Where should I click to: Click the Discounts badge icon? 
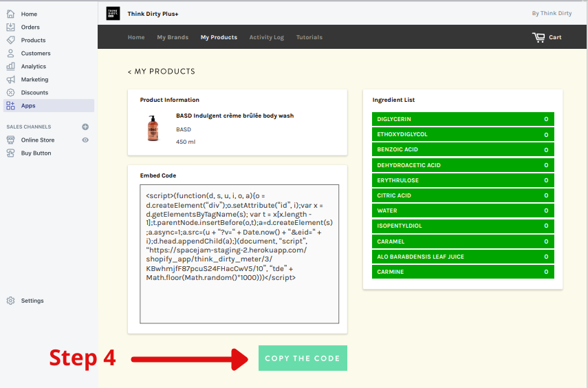point(10,93)
